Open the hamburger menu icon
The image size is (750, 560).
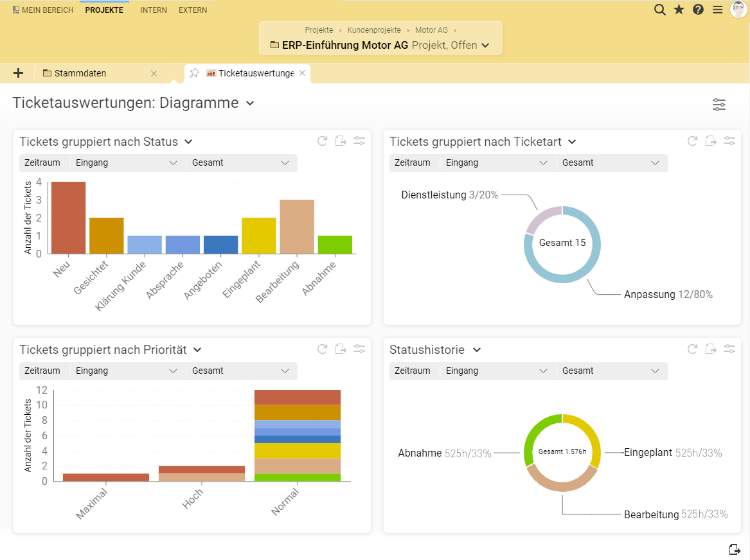pos(718,10)
